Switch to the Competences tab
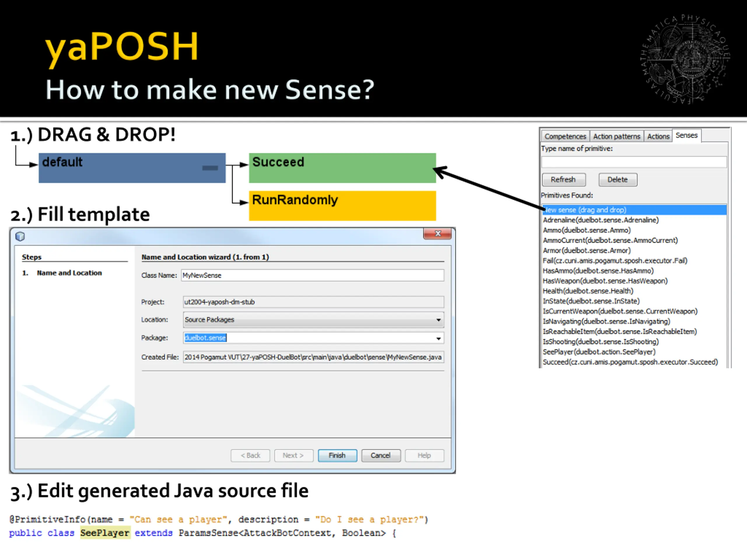Image resolution: width=747 pixels, height=560 pixels. point(565,136)
